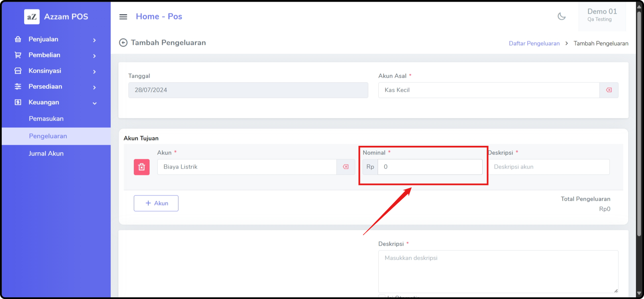Click the + Akun button

(156, 203)
